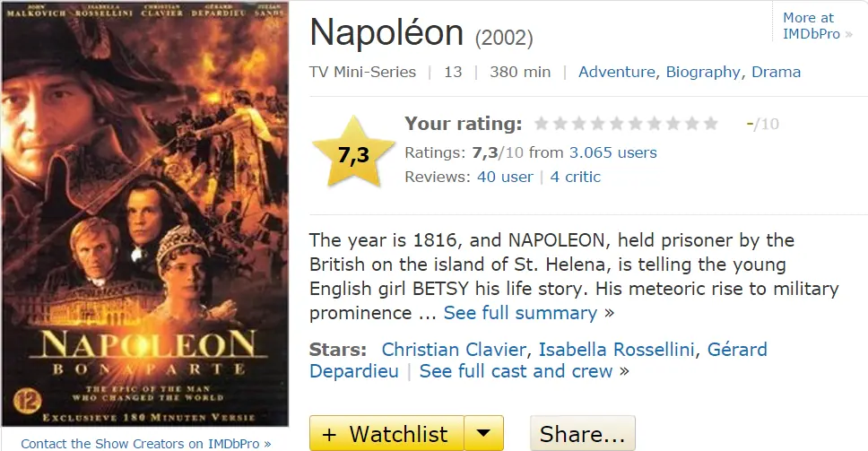Open the Biography genre link
Viewport: 868px width, 451px height.
coord(703,72)
